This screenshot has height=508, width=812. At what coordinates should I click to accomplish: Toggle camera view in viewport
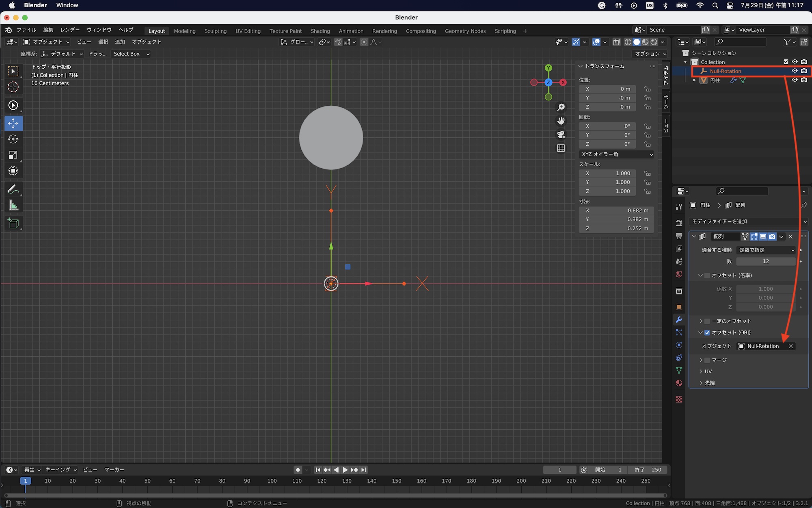[x=561, y=135]
